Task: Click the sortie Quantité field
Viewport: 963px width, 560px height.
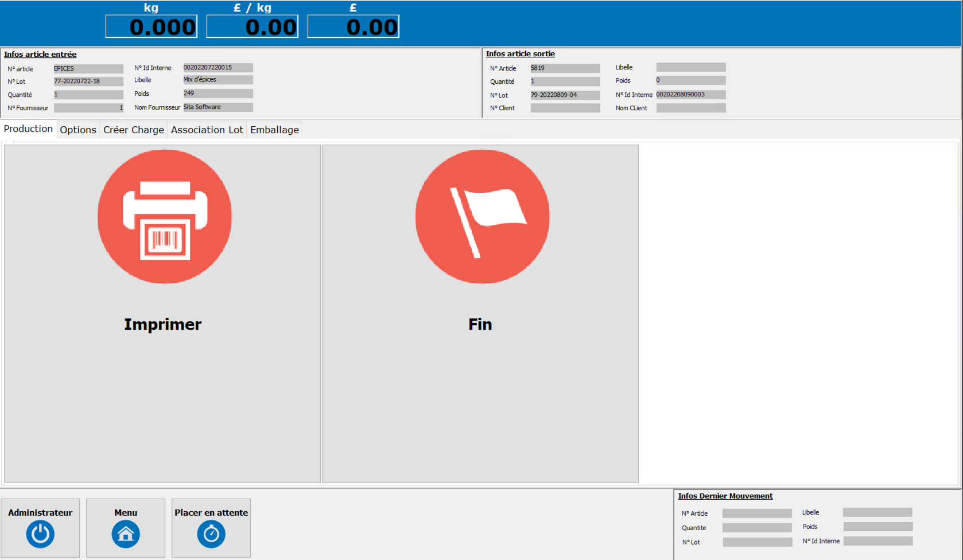Action: pos(565,81)
